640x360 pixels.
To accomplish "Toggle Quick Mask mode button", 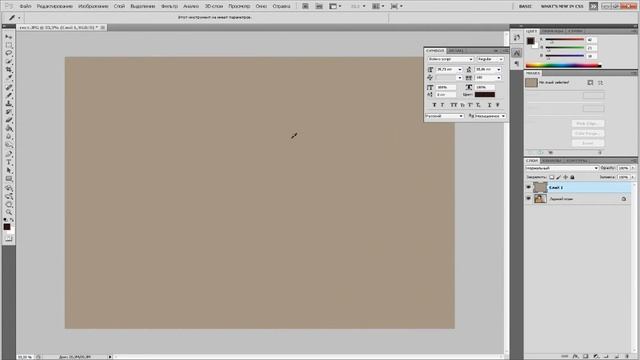I will [9, 238].
